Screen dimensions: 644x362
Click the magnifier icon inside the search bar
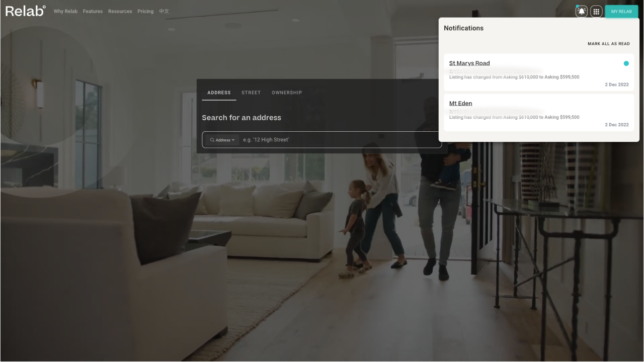coord(212,140)
